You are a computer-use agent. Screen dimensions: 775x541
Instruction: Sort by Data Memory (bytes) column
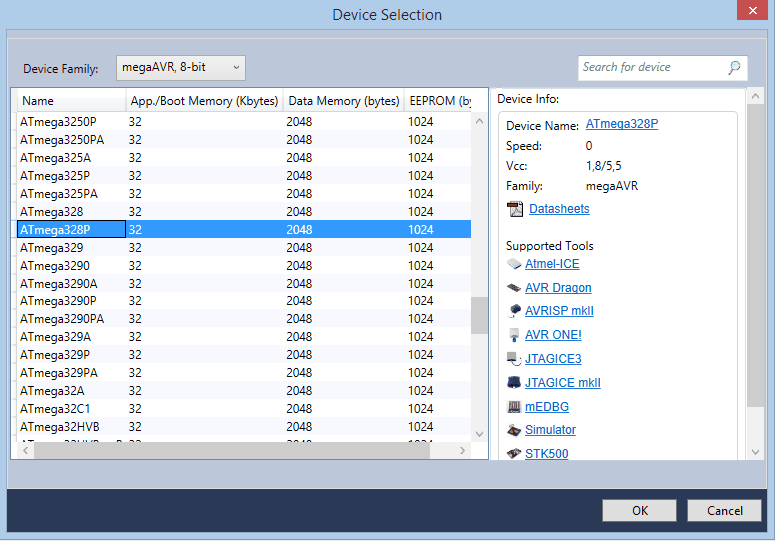click(x=342, y=101)
